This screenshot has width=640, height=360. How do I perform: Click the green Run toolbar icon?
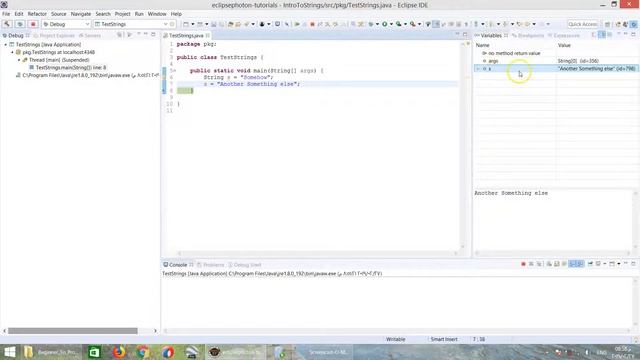(384, 24)
